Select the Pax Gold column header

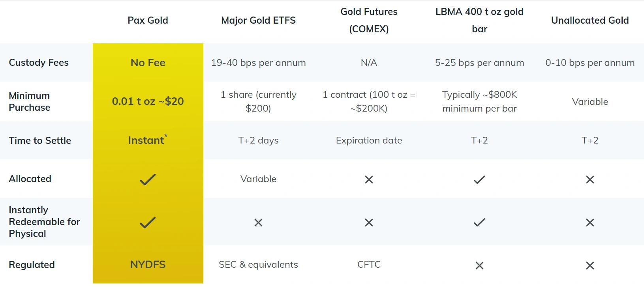coord(148,20)
